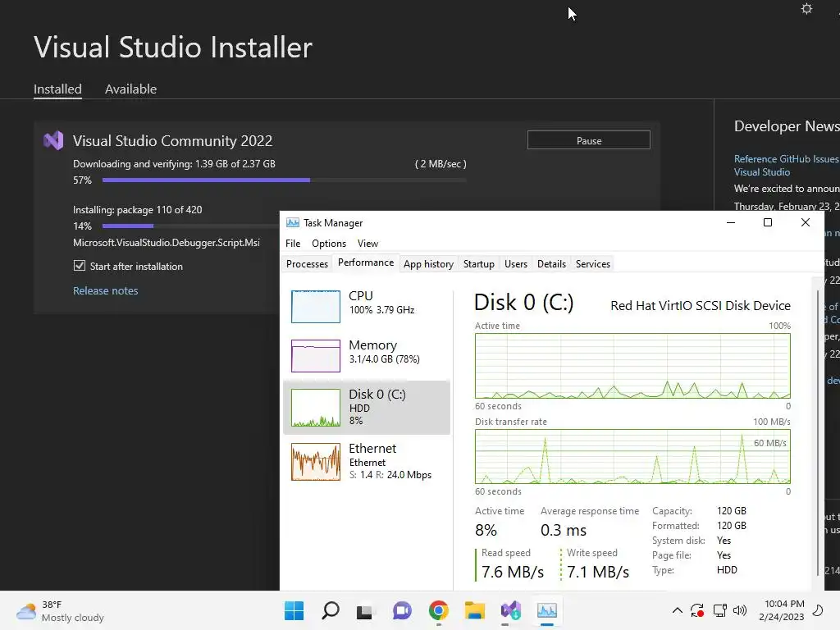The height and width of the screenshot is (630, 840).
Task: Select Ethernet throughput graph entry
Action: coord(367,461)
